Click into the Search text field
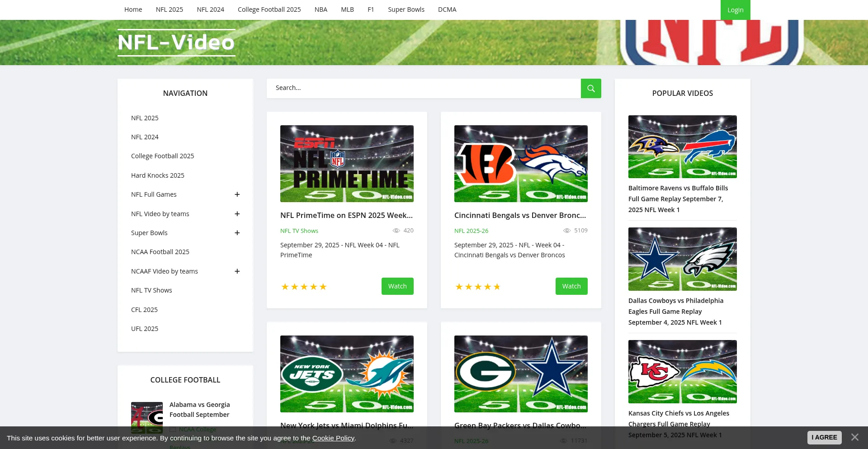The width and height of the screenshot is (868, 449). pos(423,88)
